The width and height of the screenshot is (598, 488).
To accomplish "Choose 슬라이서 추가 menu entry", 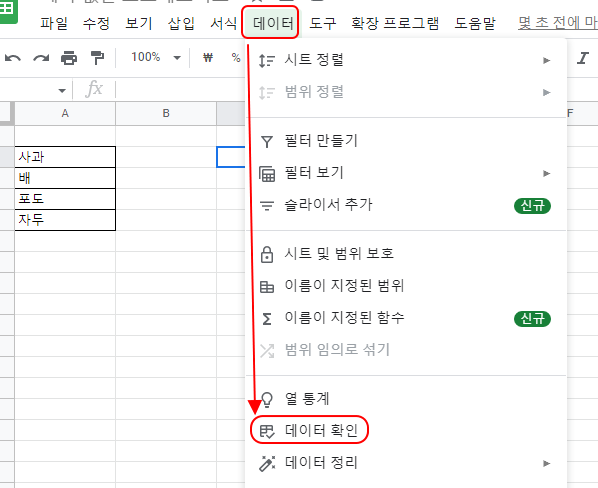I will point(406,206).
